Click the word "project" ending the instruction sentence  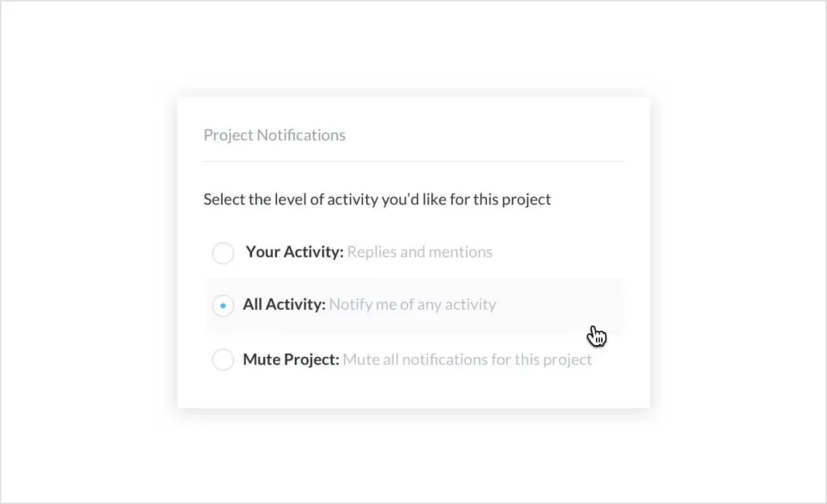coord(525,199)
